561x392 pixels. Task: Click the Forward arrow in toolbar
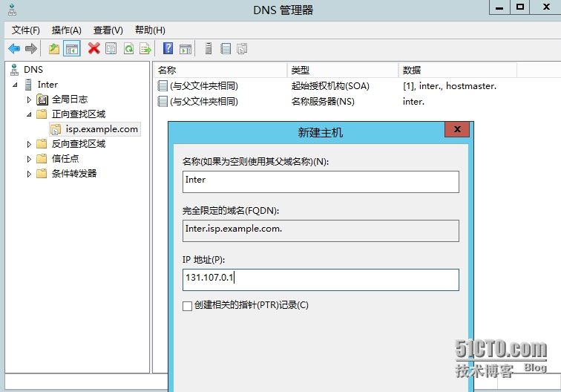[x=31, y=48]
